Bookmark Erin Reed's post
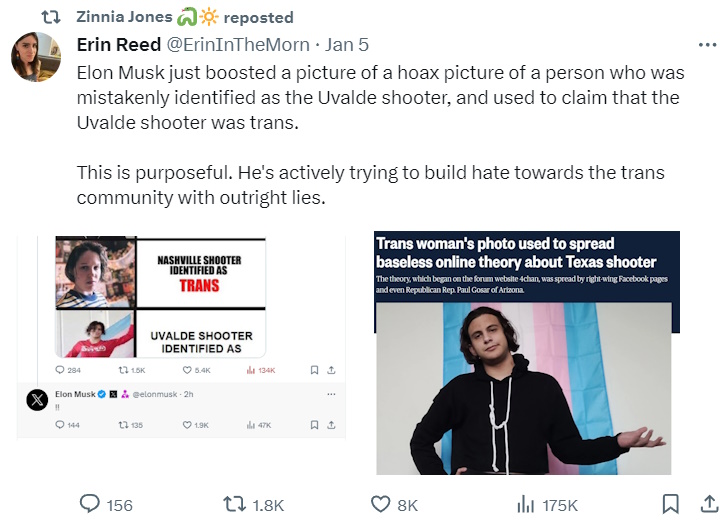Image resolution: width=720 pixels, height=520 pixels. click(x=671, y=504)
